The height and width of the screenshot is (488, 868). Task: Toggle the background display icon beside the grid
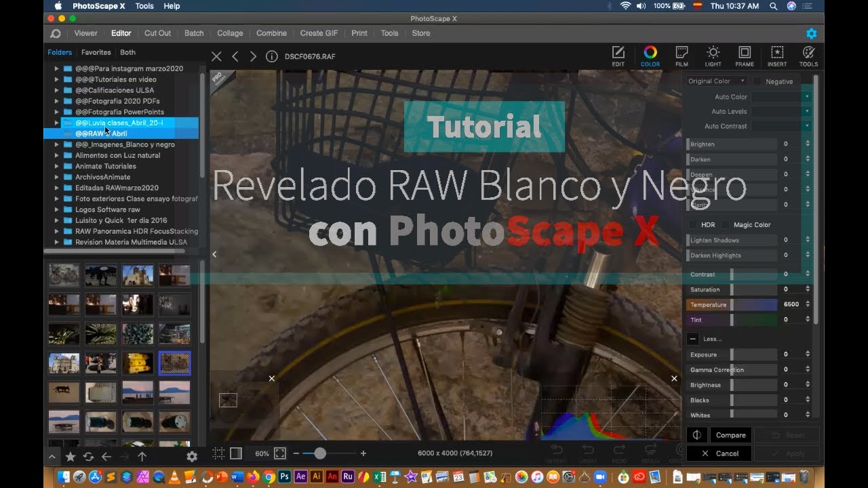236,453
